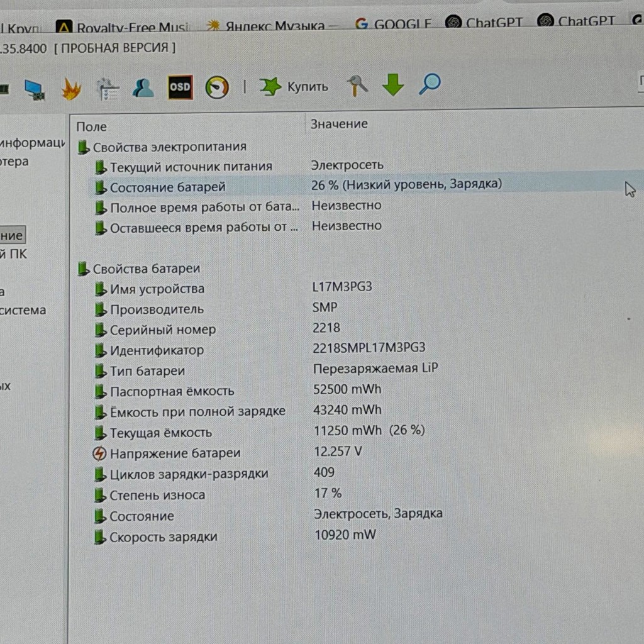Select the Свойства электропитания group header
This screenshot has width=644, height=644.
click(x=163, y=147)
